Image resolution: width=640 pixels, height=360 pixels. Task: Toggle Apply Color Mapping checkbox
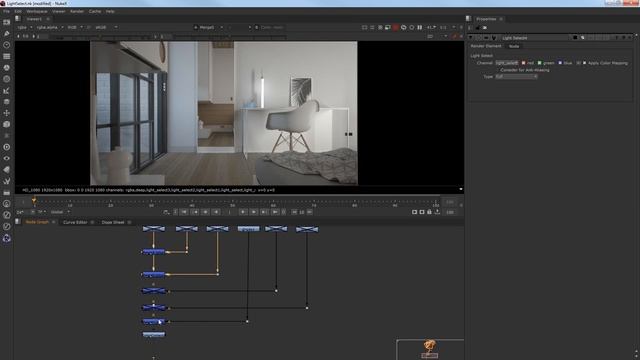(x=584, y=63)
